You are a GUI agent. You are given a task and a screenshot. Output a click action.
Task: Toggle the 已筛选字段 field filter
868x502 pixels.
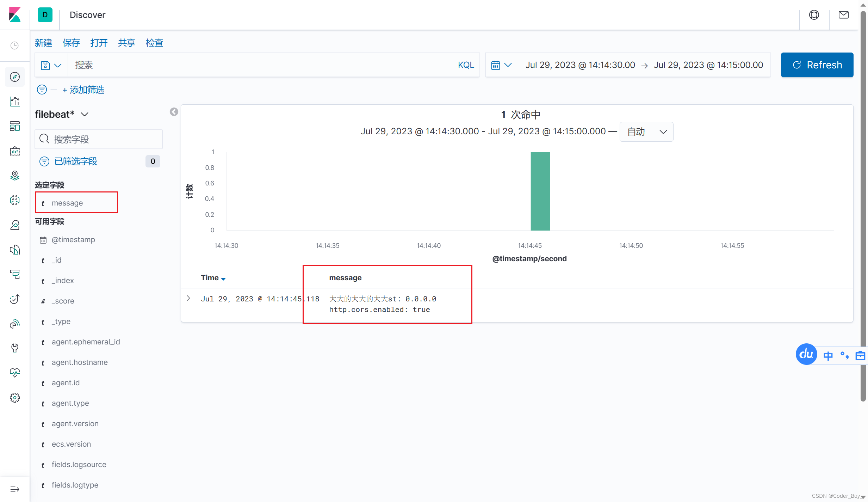pyautogui.click(x=75, y=161)
